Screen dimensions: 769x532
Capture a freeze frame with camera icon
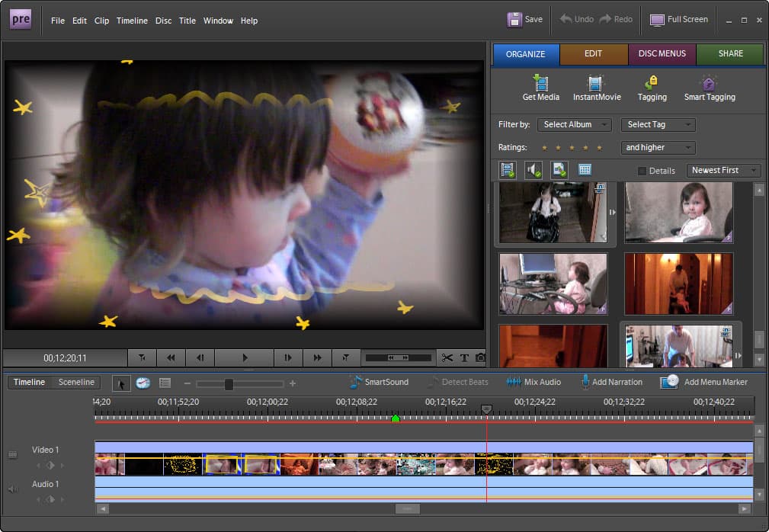(x=480, y=357)
